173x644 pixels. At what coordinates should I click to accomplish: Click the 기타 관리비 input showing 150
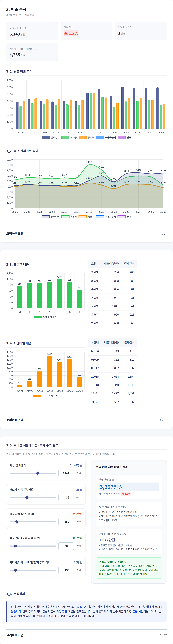[x=66, y=570]
